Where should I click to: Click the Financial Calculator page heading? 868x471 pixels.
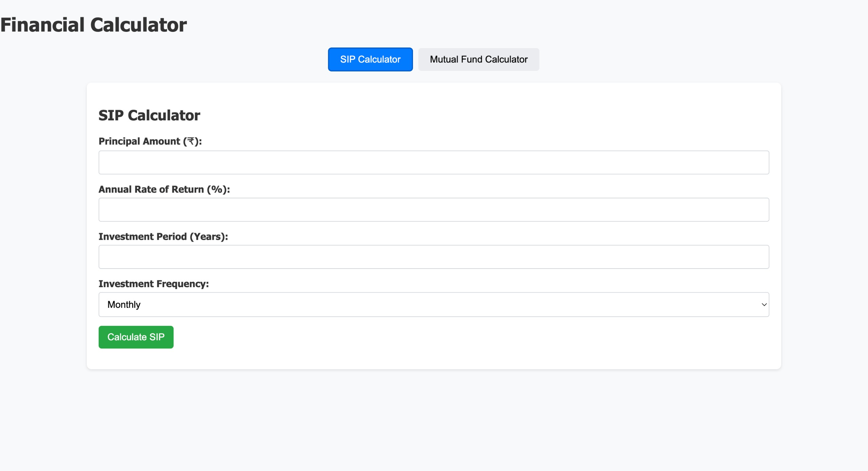(93, 25)
